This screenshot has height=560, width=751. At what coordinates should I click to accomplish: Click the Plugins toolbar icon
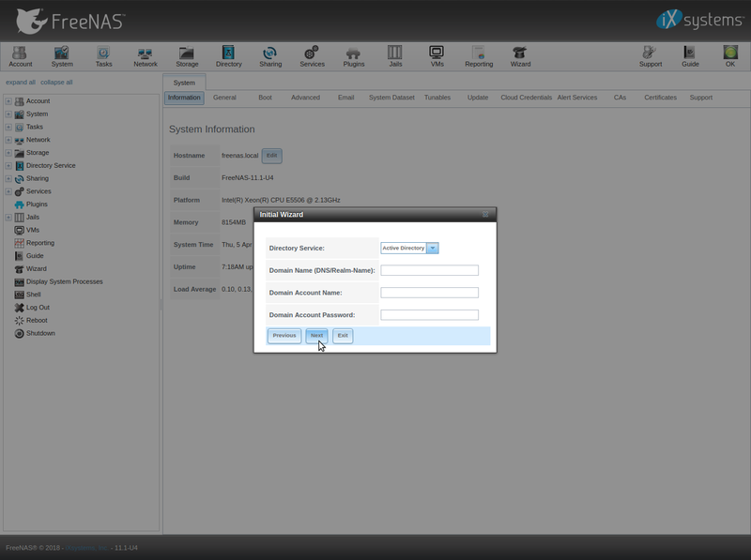354,56
